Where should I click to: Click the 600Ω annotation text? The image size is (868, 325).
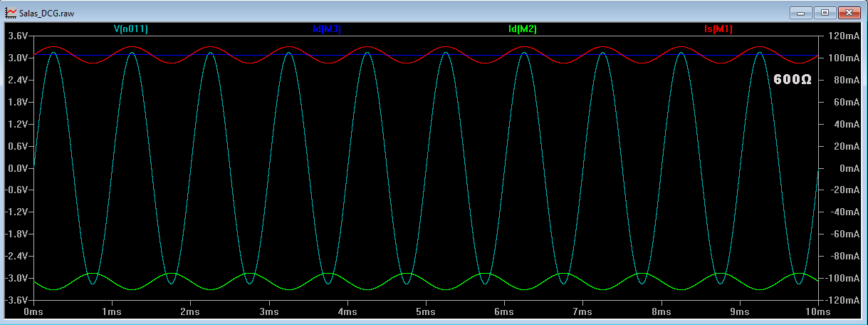click(793, 80)
